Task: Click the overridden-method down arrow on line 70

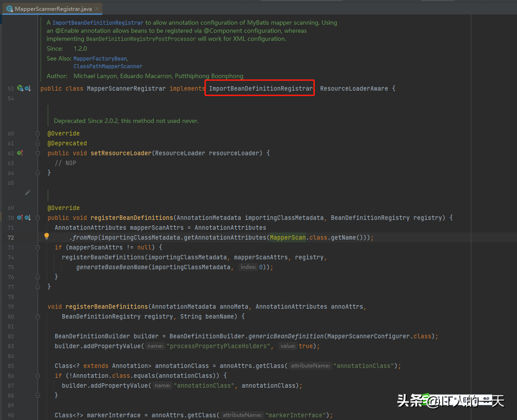Action: (27, 217)
